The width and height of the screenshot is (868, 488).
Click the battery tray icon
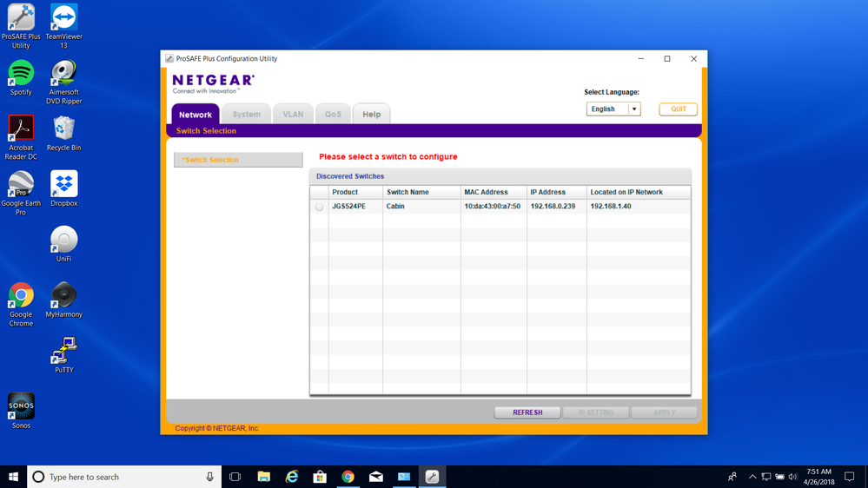(779, 477)
